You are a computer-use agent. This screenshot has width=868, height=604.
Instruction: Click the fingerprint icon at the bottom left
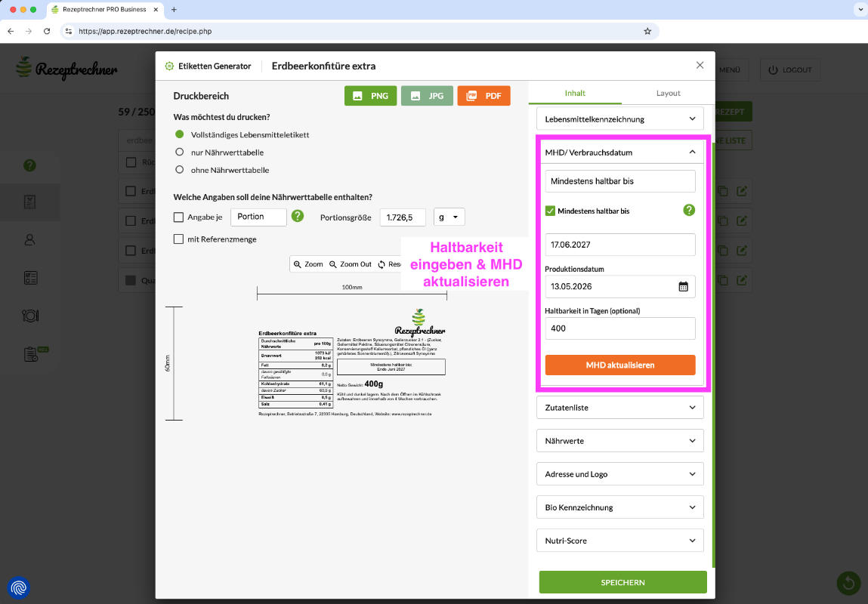18,587
